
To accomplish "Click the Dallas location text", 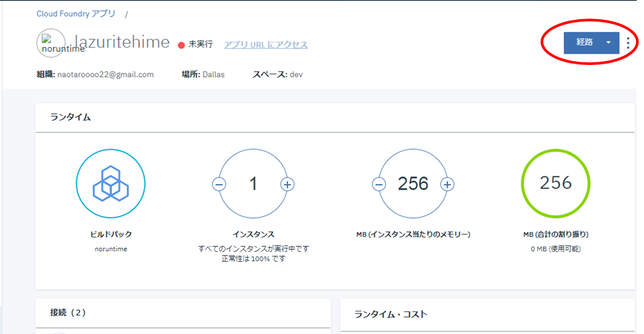I will pos(214,75).
